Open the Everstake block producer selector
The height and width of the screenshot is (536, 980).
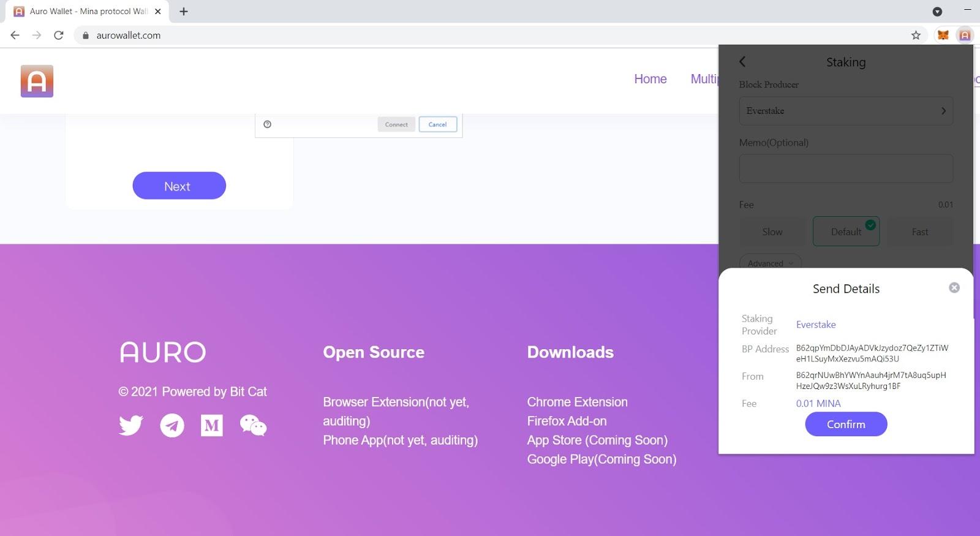tap(846, 111)
